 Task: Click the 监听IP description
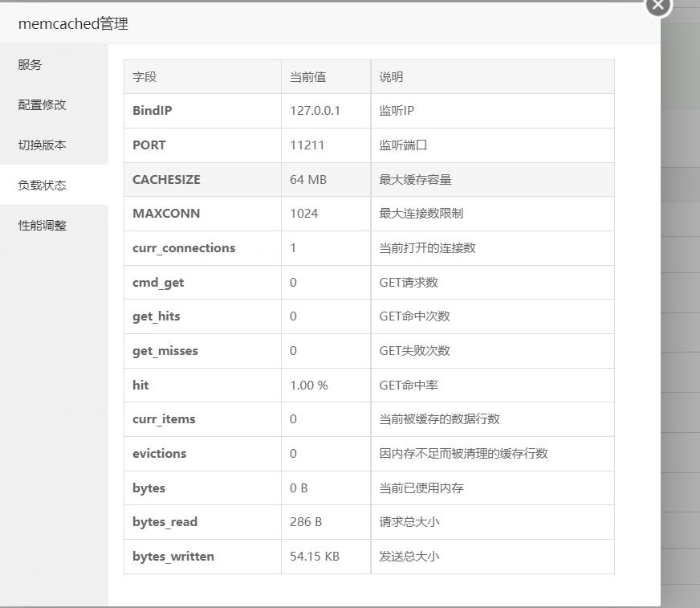pos(397,110)
